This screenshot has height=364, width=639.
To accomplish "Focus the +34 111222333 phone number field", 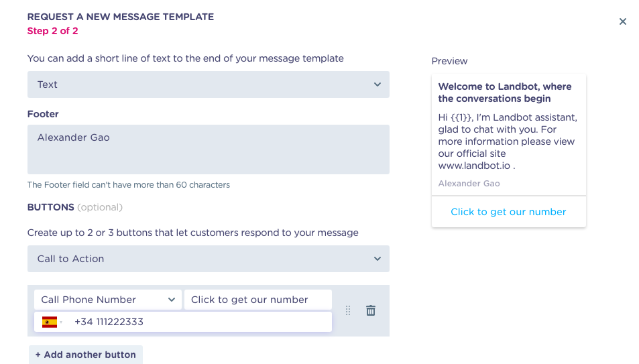I will point(200,322).
